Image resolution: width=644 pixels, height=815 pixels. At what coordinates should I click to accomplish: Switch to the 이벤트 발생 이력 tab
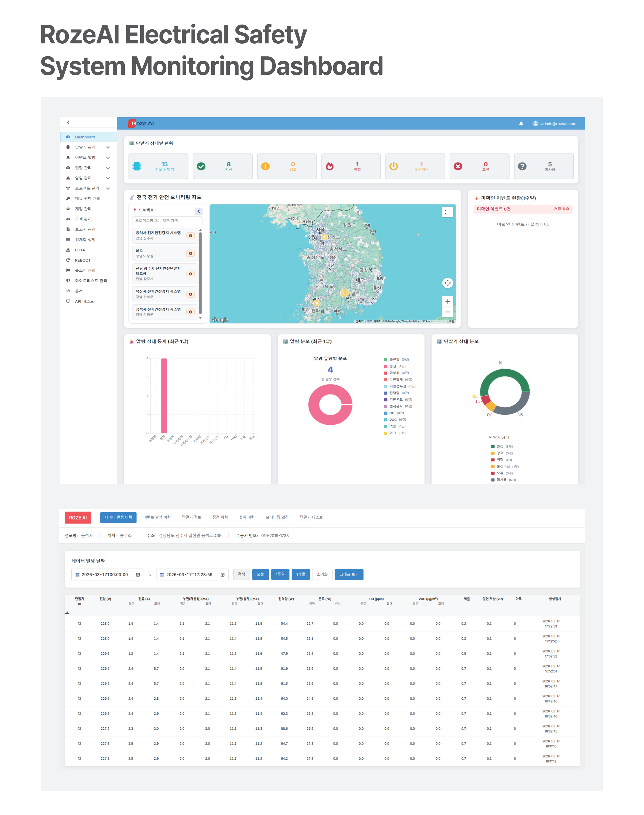point(157,517)
